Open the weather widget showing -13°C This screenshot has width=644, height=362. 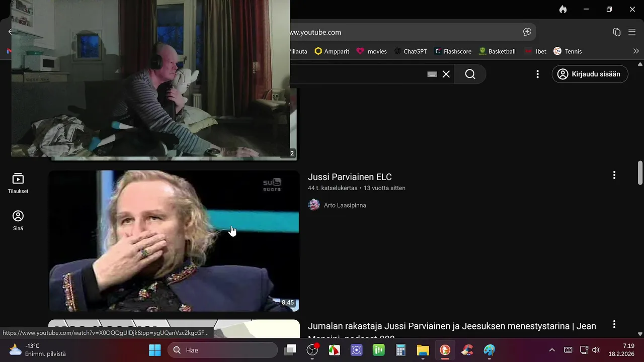point(37,350)
